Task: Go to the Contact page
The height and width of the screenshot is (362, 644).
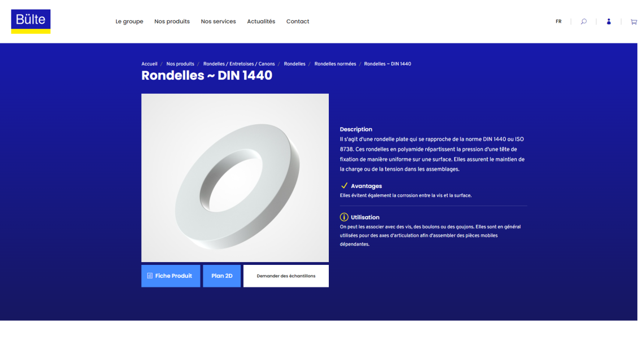Action: pyautogui.click(x=298, y=21)
